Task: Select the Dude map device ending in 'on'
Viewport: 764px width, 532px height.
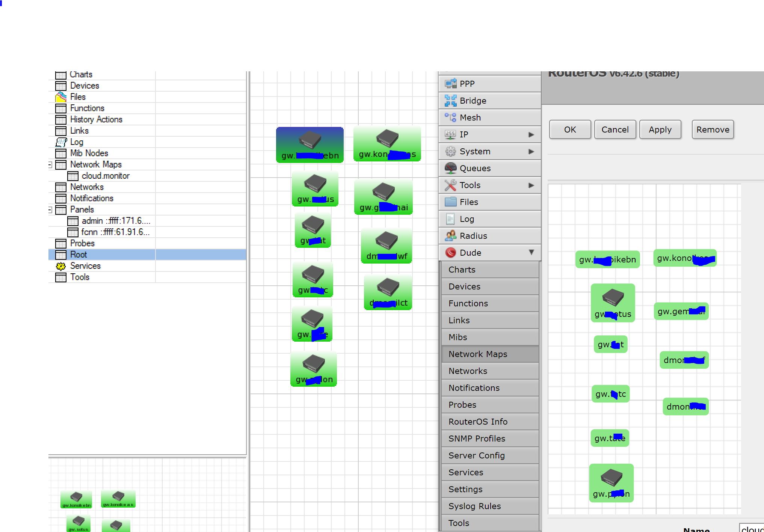Action: pyautogui.click(x=314, y=369)
